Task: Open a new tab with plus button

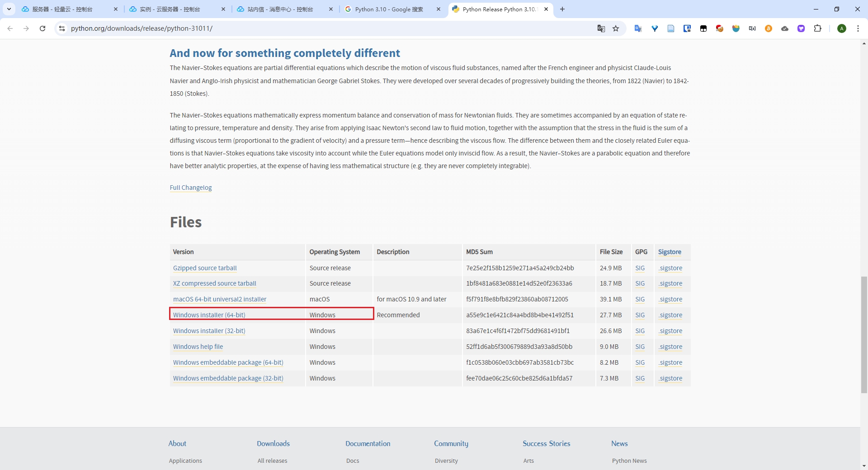Action: coord(562,9)
